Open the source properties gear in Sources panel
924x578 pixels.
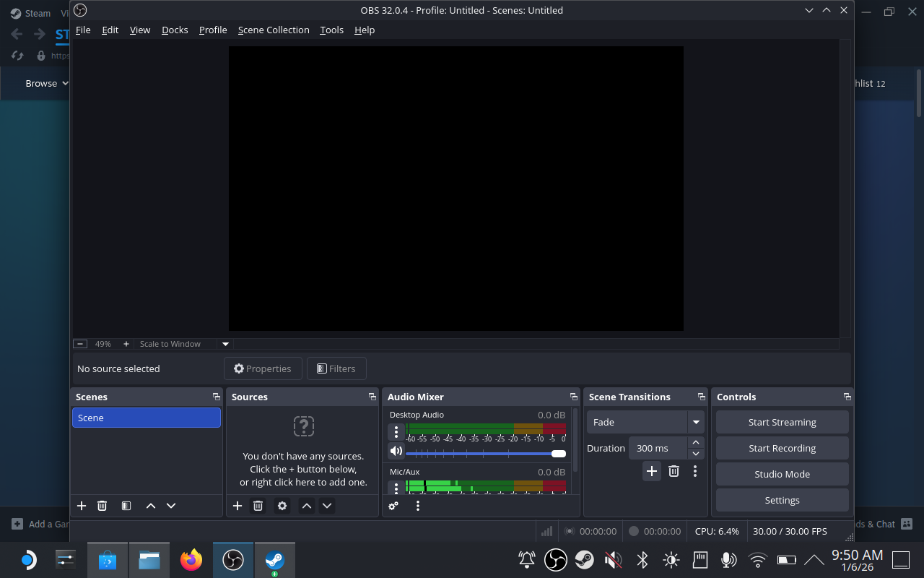point(282,506)
